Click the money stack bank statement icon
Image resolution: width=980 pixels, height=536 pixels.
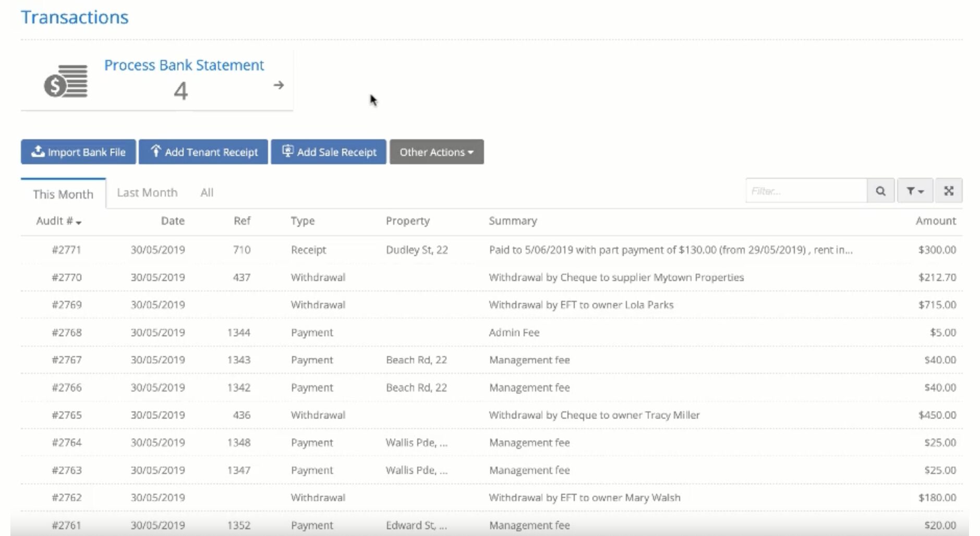tap(66, 81)
